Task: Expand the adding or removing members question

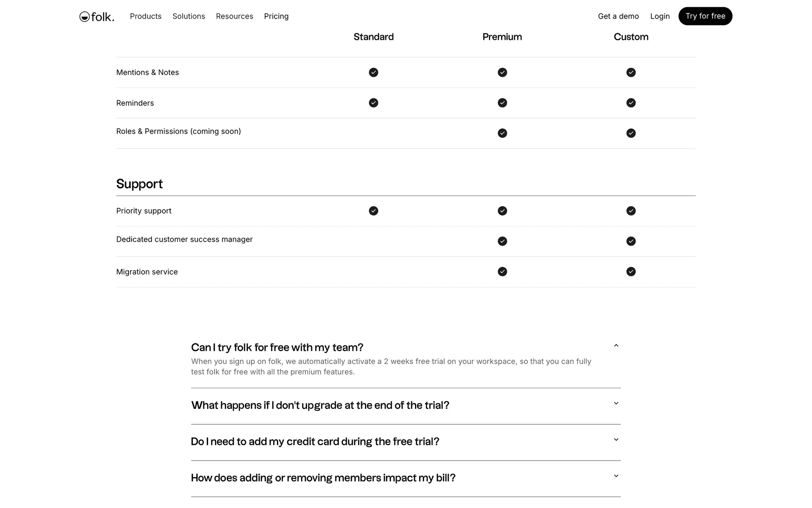Action: coord(616,476)
